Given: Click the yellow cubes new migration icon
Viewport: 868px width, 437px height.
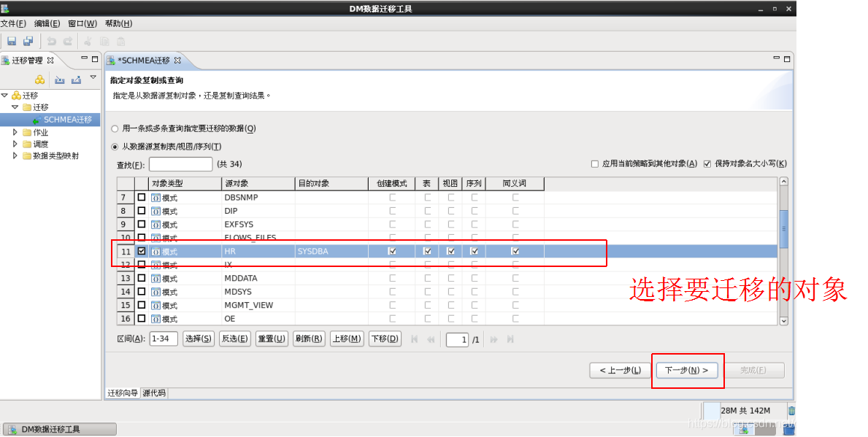Looking at the screenshot, I should 40,80.
